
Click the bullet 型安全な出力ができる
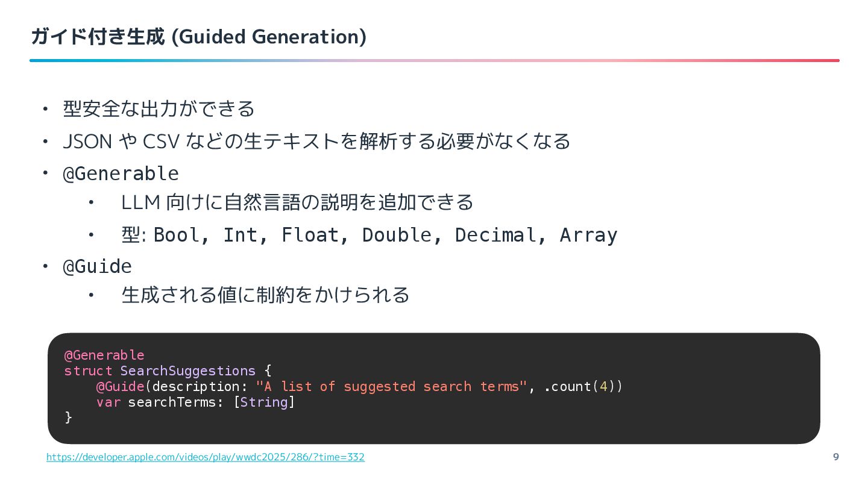159,109
